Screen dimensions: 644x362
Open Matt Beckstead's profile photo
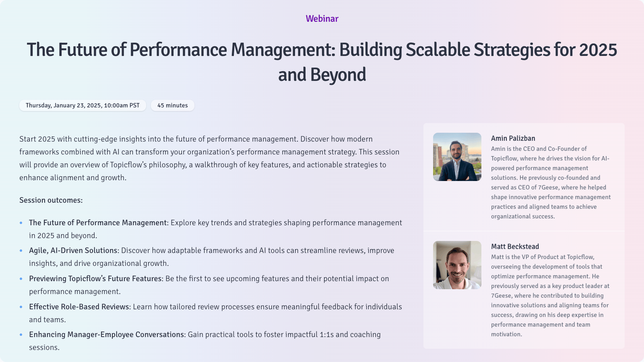[x=457, y=265]
